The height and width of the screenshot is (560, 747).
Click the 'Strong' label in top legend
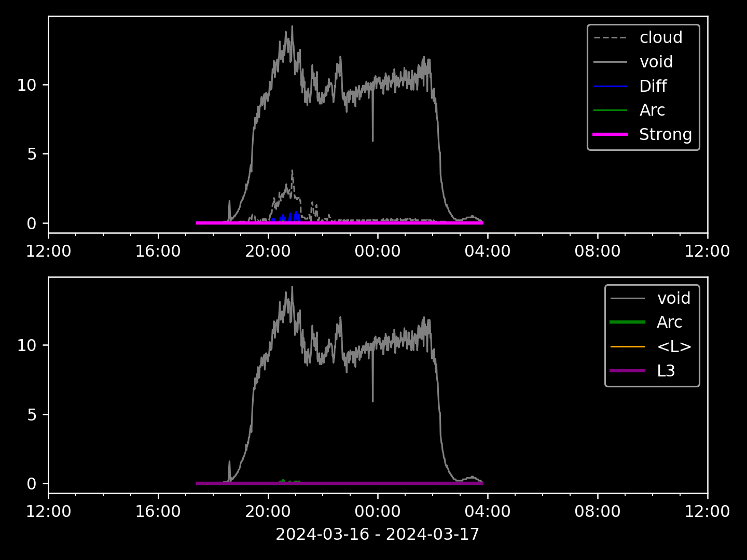pos(665,134)
